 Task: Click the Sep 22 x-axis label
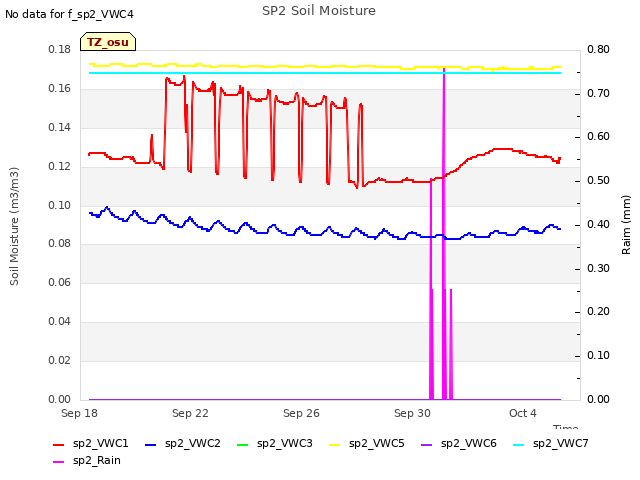190,413
